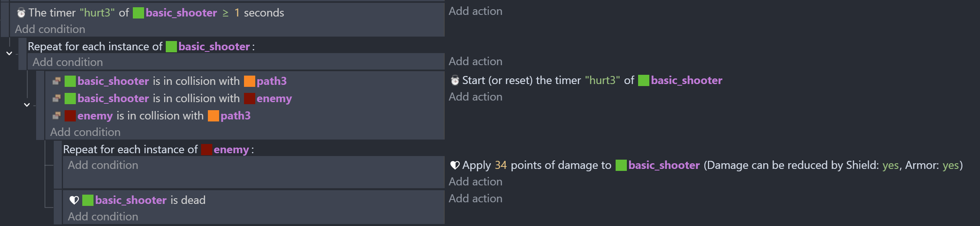This screenshot has width=980, height=226.
Task: Click collision icon for basic_shooter with enemy
Action: 57,99
